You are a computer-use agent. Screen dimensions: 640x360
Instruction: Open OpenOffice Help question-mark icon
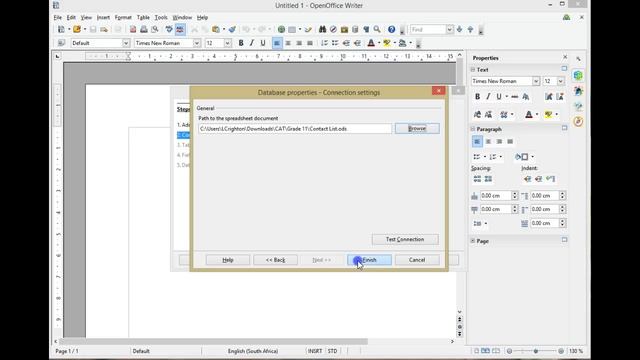click(x=391, y=29)
